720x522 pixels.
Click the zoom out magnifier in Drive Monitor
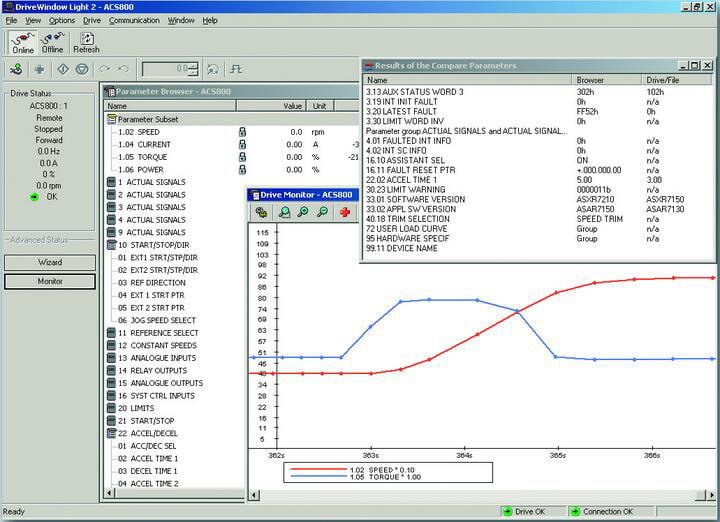(323, 212)
